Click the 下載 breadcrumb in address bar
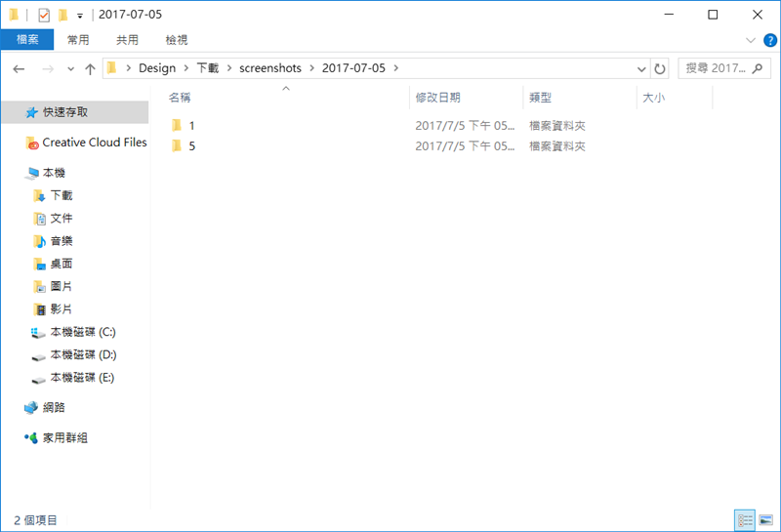 (x=208, y=67)
